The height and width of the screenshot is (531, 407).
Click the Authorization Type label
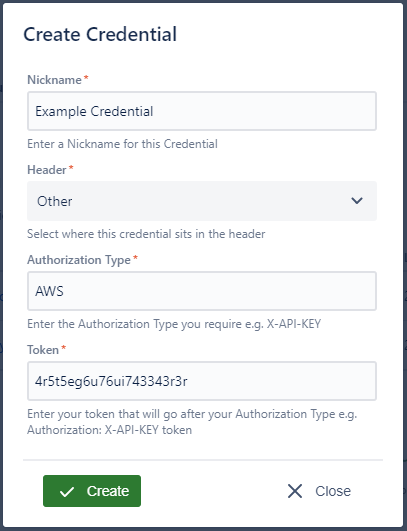(x=79, y=260)
